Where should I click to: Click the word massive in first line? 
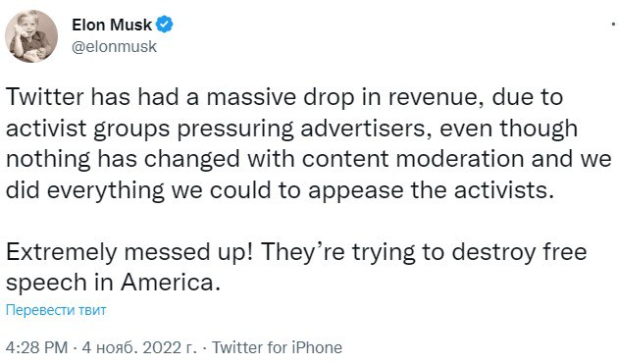pos(251,97)
